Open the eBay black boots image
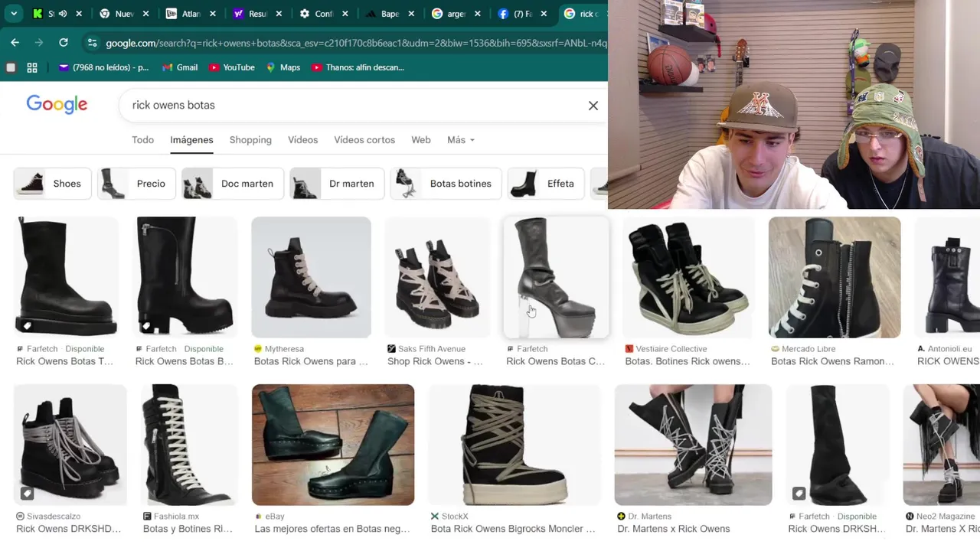This screenshot has height=551, width=980. 333,445
